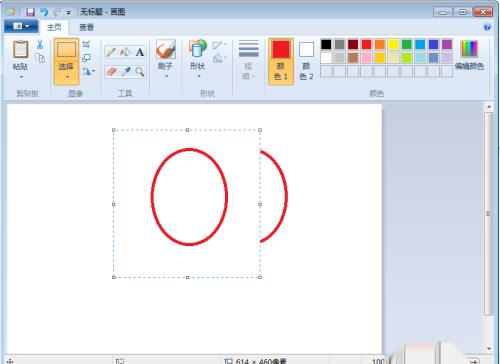Activate the Color picker eyedropper
The height and width of the screenshot is (364, 500).
tap(126, 71)
